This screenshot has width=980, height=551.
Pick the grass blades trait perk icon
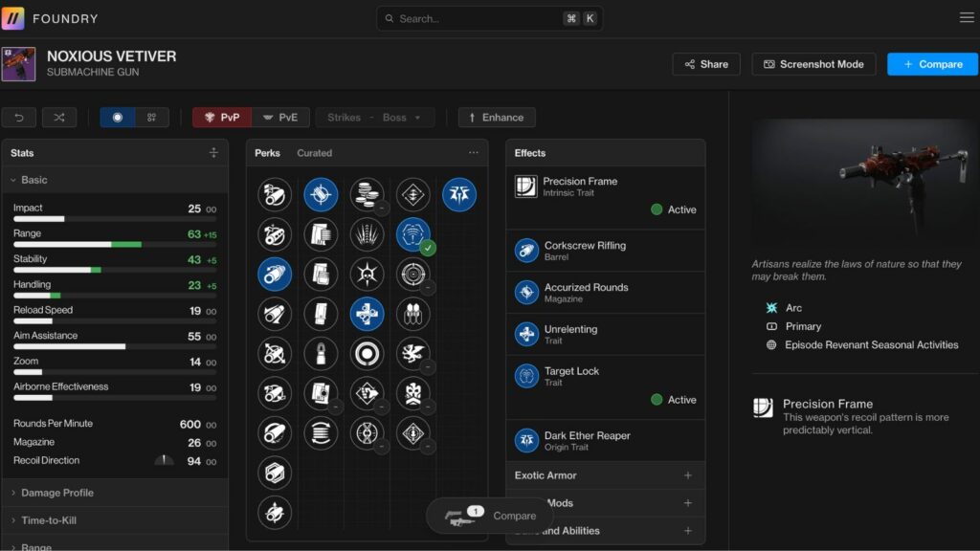[x=367, y=234]
